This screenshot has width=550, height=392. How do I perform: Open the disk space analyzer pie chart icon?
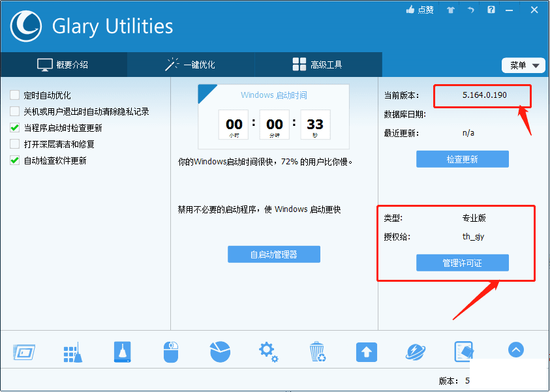pos(220,352)
